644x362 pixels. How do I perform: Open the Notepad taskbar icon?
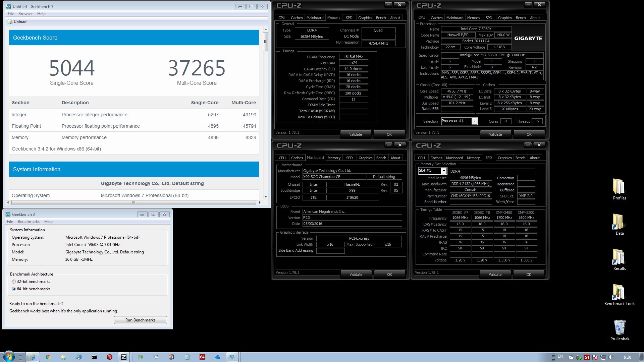click(x=187, y=357)
